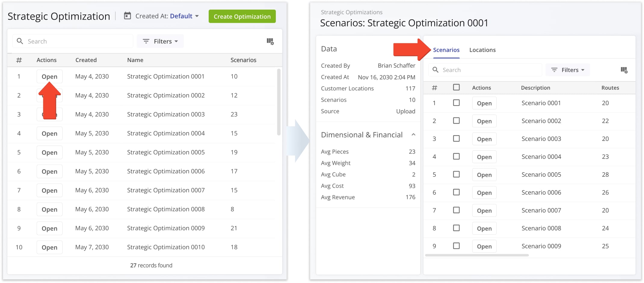Click the search magnifier in Scenarios panel

pyautogui.click(x=435, y=70)
